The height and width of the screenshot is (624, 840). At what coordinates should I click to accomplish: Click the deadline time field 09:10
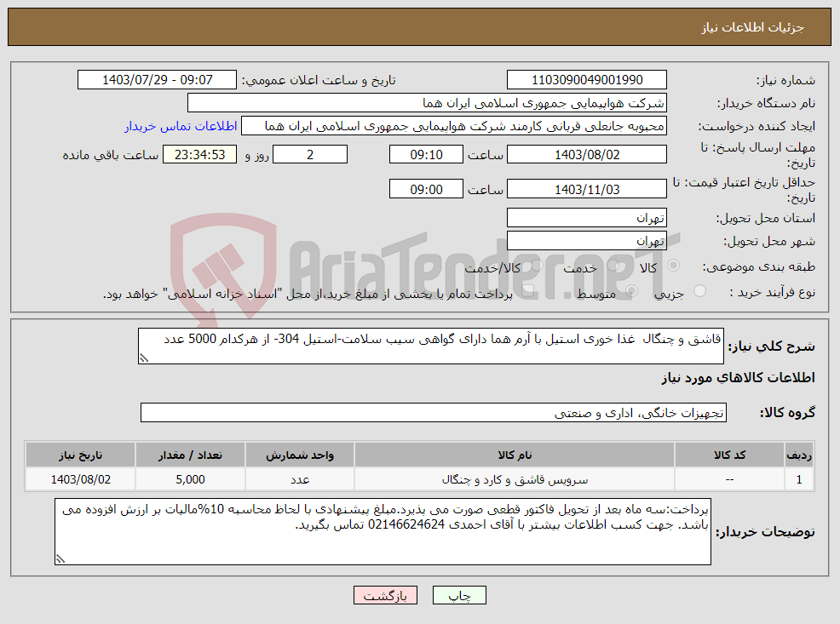coord(426,155)
